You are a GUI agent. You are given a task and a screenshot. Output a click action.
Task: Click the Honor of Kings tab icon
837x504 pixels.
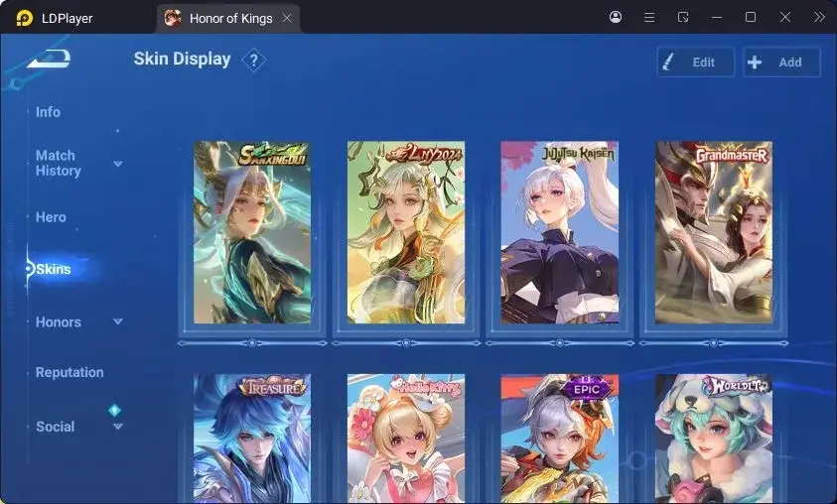[173, 18]
